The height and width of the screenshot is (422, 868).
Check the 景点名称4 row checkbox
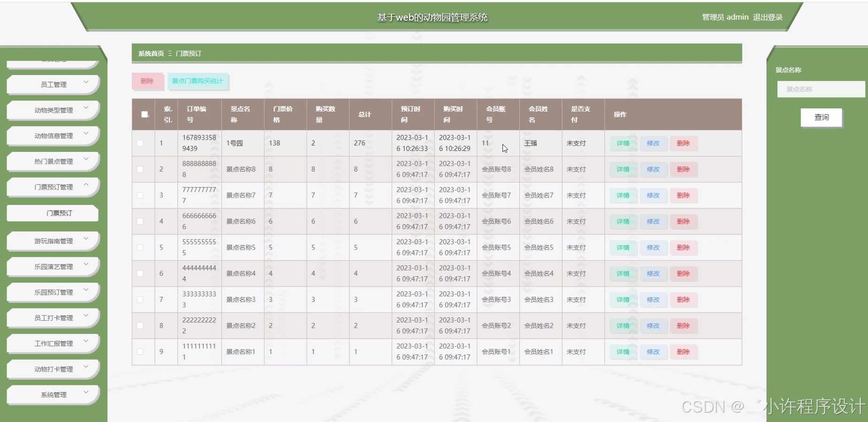pos(140,273)
